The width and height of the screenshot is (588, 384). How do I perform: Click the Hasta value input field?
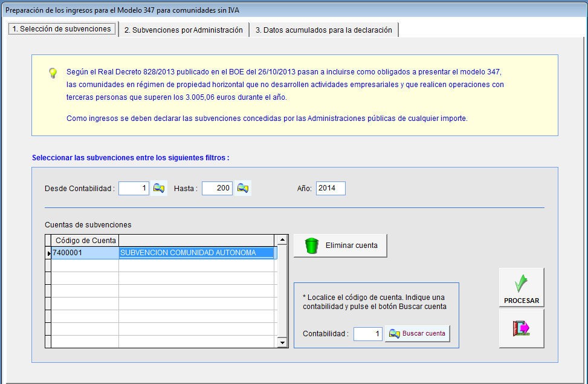(217, 189)
